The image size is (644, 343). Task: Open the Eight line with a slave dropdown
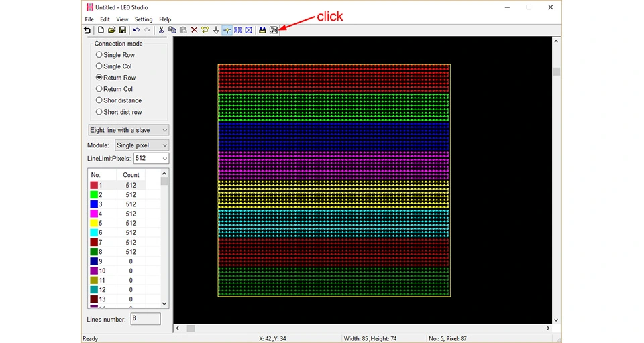coord(129,130)
